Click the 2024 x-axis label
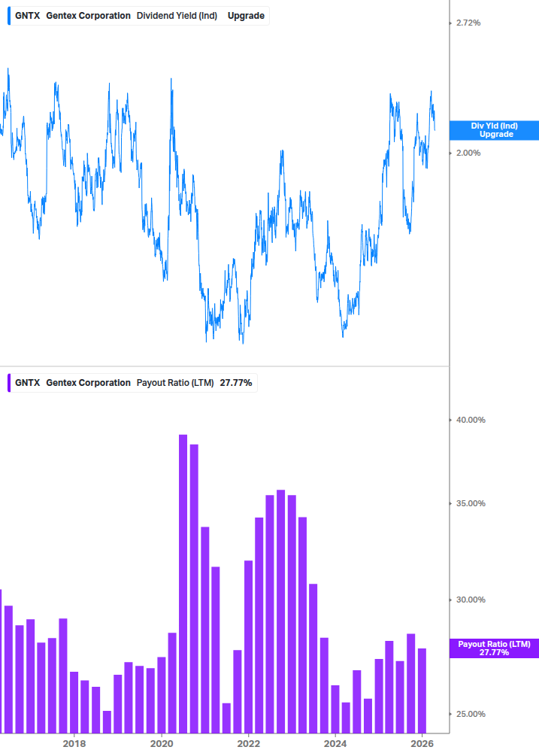539x756 pixels. [x=335, y=743]
